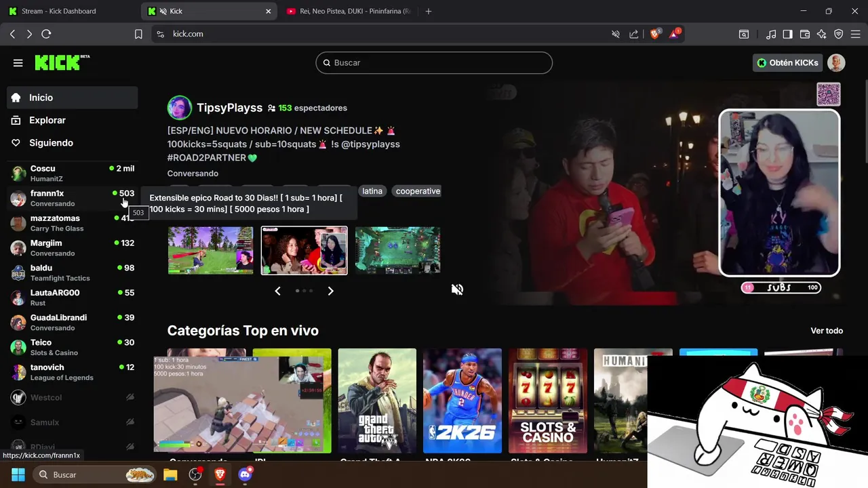Open Teico channel in sidebar
The height and width of the screenshot is (488, 868).
pos(73,347)
